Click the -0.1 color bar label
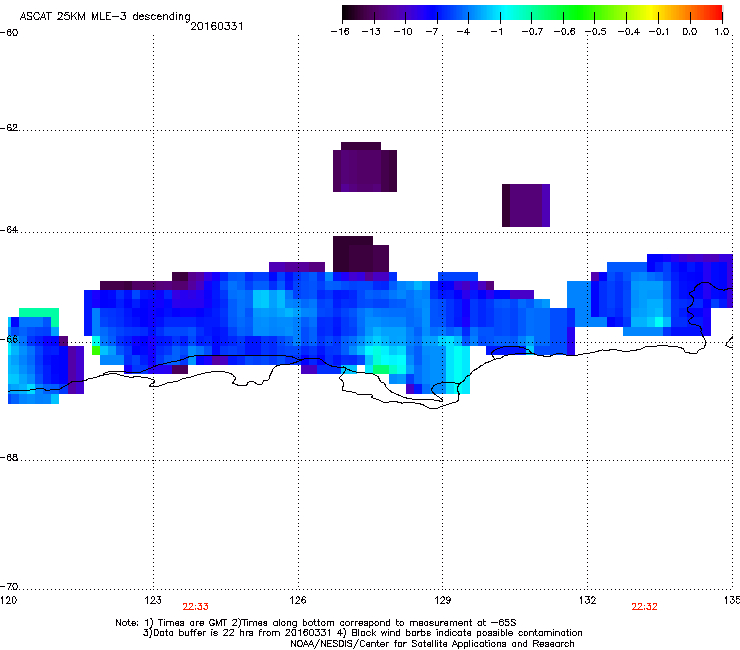740x650 pixels. coord(659,32)
